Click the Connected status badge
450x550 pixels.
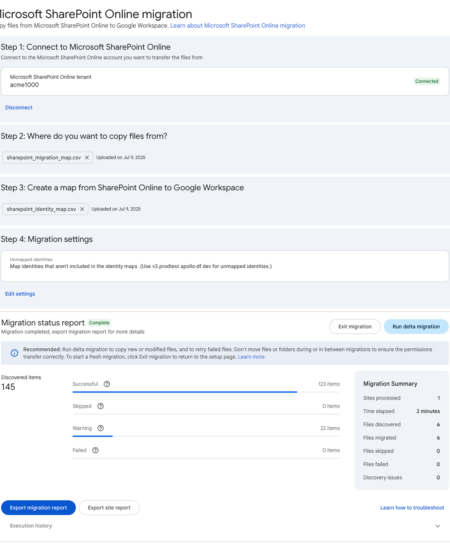pos(427,81)
